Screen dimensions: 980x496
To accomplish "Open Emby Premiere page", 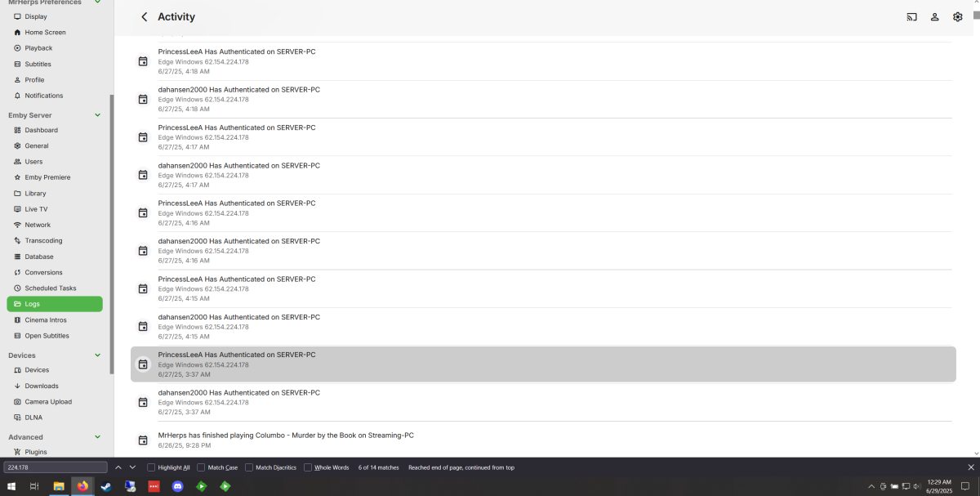I will (55, 177).
